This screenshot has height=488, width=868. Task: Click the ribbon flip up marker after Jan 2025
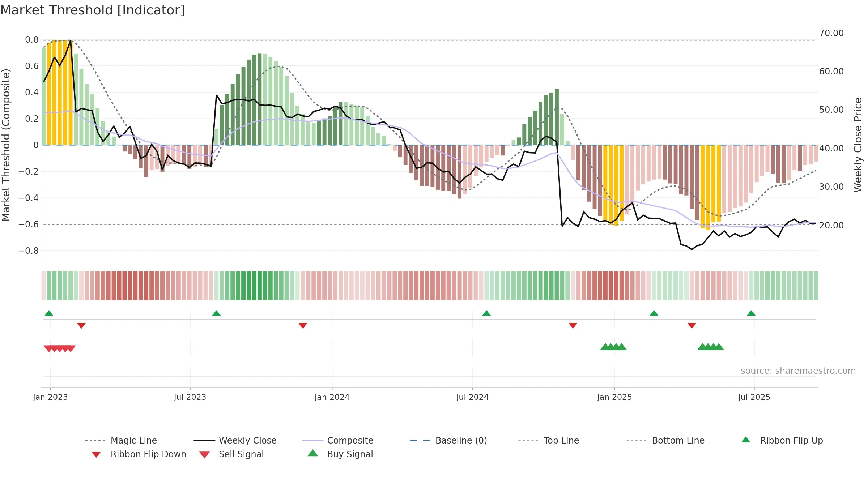coord(654,313)
